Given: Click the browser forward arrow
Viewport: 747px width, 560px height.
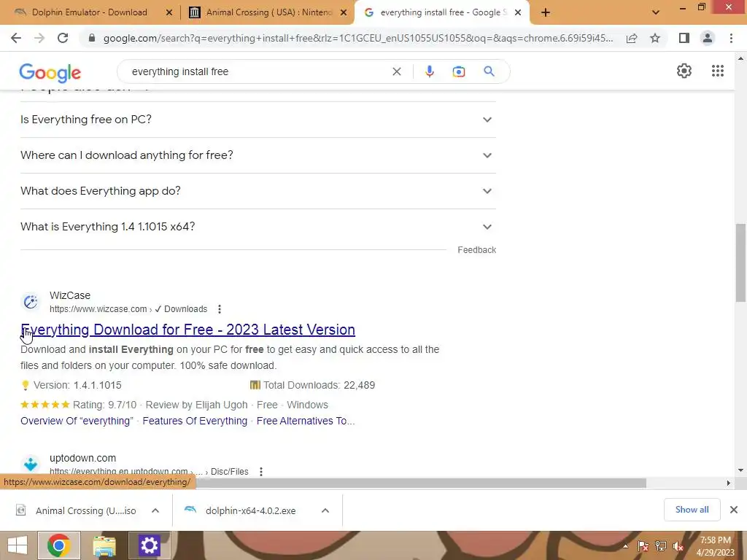Looking at the screenshot, I should (39, 38).
